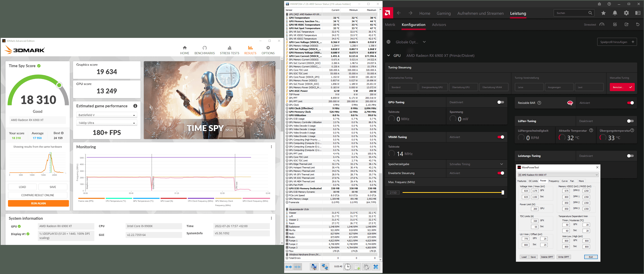Click LOAD button in 3DMark
Image resolution: width=644 pixels, height=274 pixels.
point(22,187)
